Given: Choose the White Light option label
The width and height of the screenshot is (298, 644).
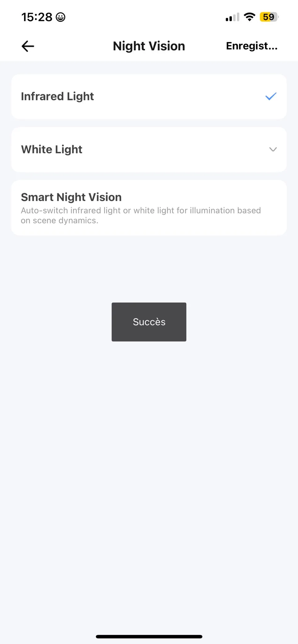Looking at the screenshot, I should tap(52, 149).
